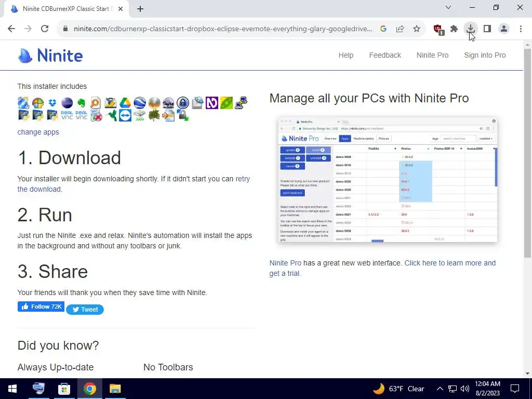The height and width of the screenshot is (399, 532).
Task: Open File Explorer from the taskbar
Action: (115, 389)
